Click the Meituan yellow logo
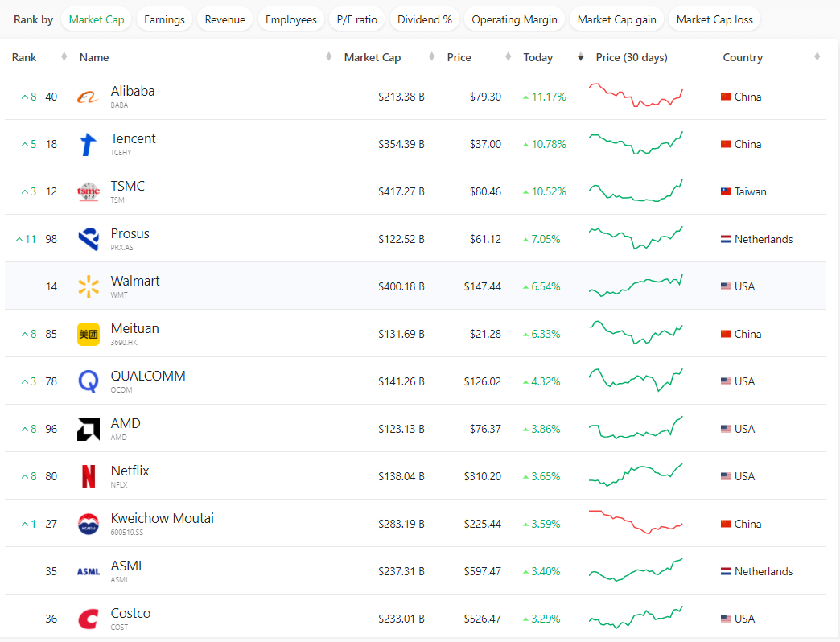Image resolution: width=840 pixels, height=642 pixels. pos(89,334)
